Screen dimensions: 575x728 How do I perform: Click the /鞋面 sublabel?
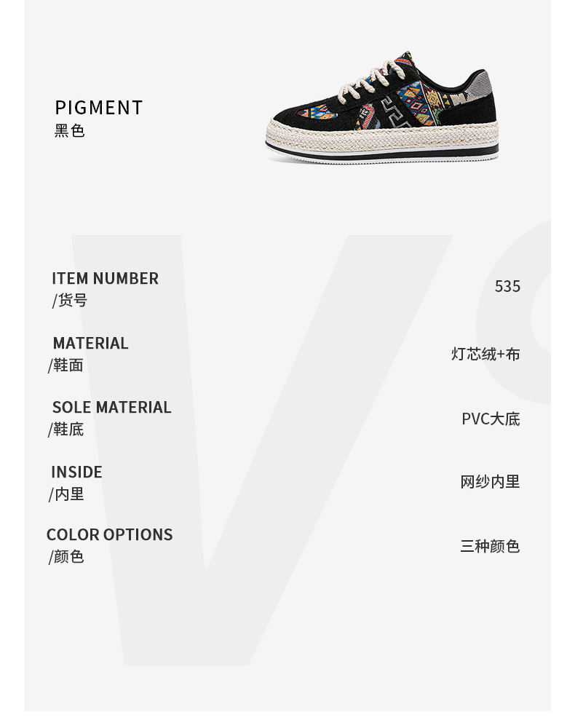coord(66,365)
